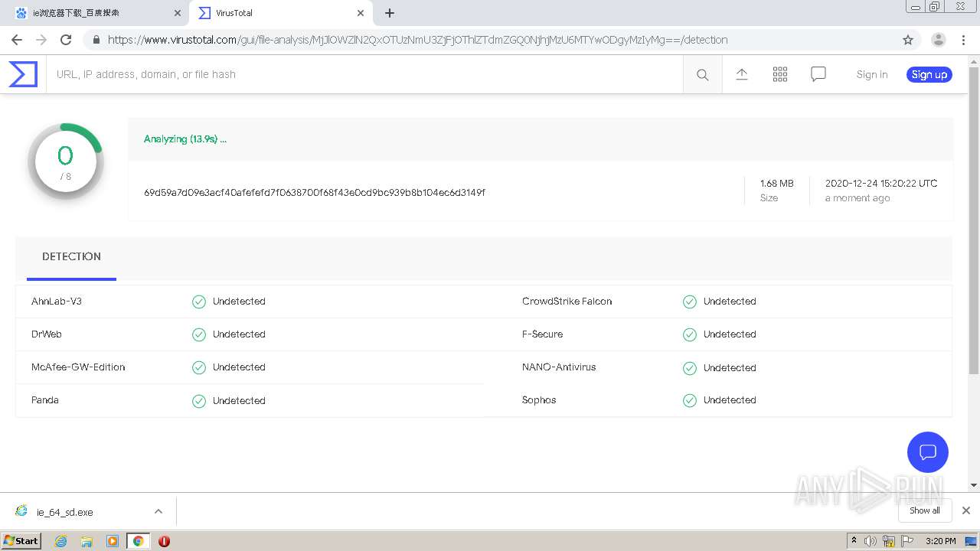Open the apps grid icon

[x=780, y=74]
